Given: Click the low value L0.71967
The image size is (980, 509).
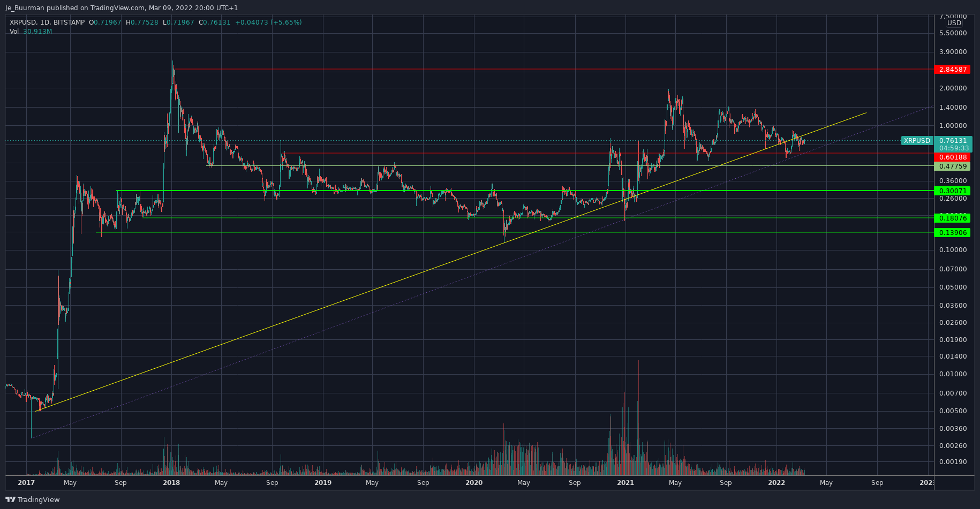Looking at the screenshot, I should [178, 22].
